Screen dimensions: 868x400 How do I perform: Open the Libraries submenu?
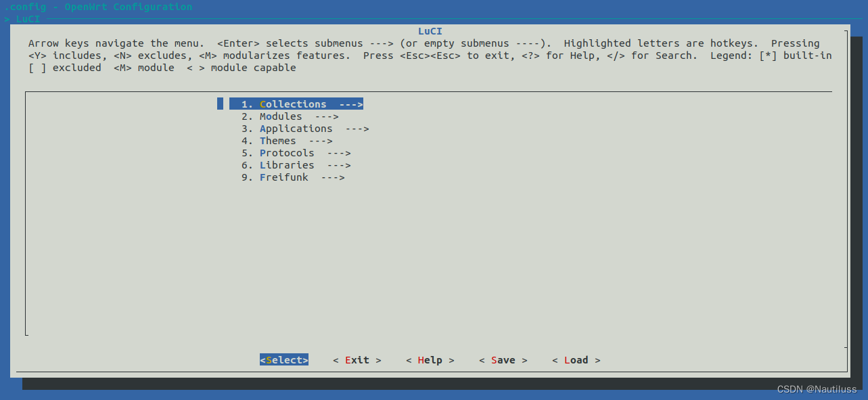point(296,165)
